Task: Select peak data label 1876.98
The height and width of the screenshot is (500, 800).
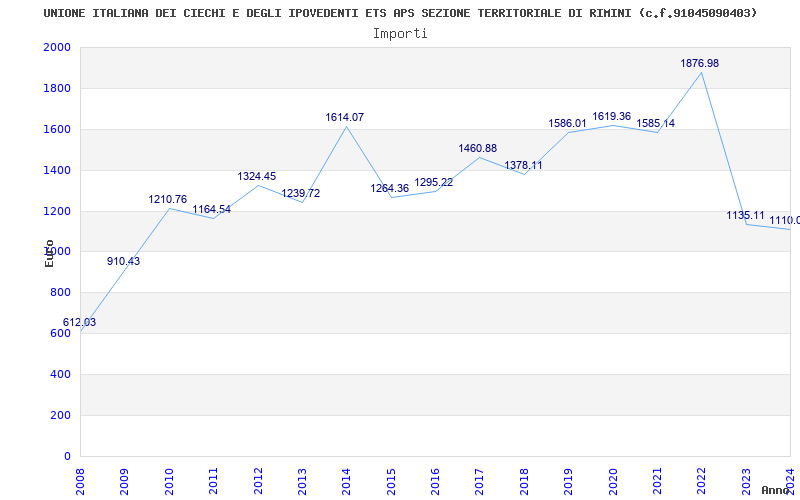Action: tap(699, 63)
